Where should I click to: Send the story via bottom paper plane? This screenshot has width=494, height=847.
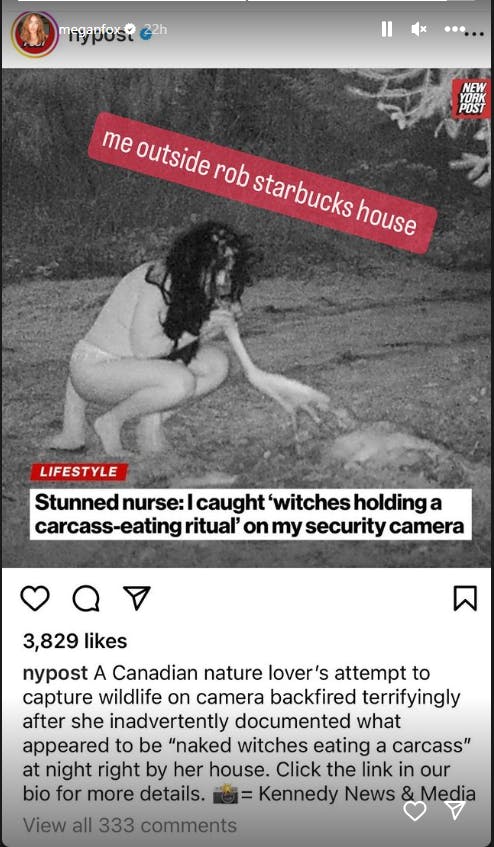click(x=456, y=809)
